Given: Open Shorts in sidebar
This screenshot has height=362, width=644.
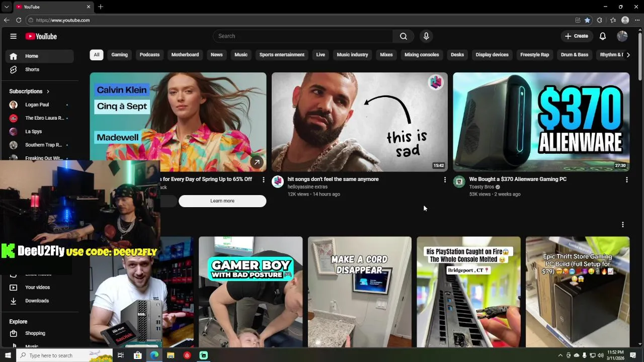Looking at the screenshot, I should (x=40, y=69).
